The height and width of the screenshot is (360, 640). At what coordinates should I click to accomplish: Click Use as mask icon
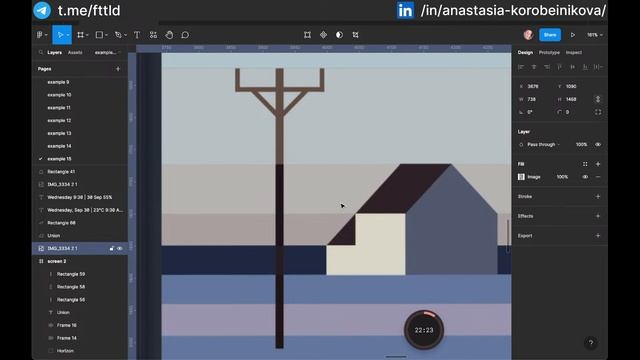339,35
